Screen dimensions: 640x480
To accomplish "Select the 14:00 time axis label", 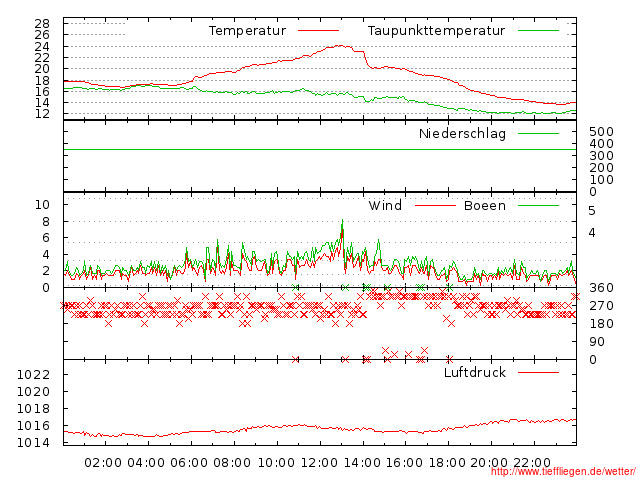I will tap(362, 463).
